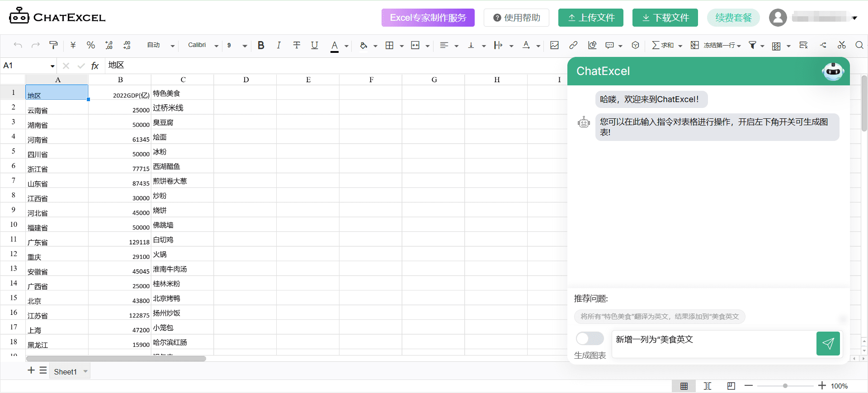Click the hatched conditional format icon
Screen dimensions: 868x393
pos(776,46)
